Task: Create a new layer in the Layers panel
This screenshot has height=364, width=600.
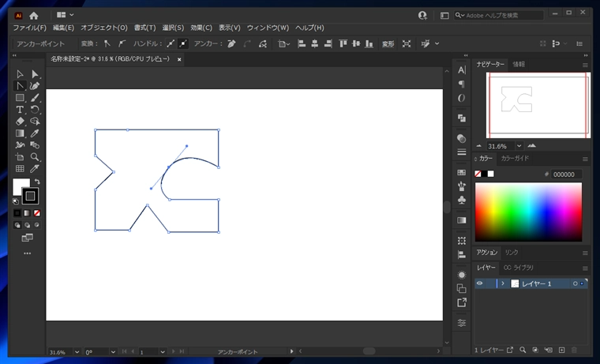Action: click(x=561, y=350)
